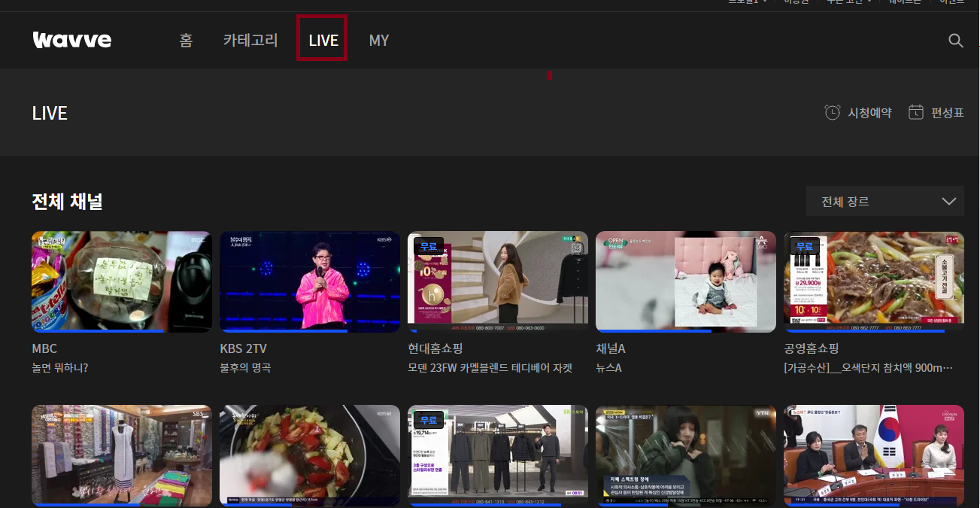Click the MBC channel name
This screenshot has width=980, height=508.
coord(44,348)
